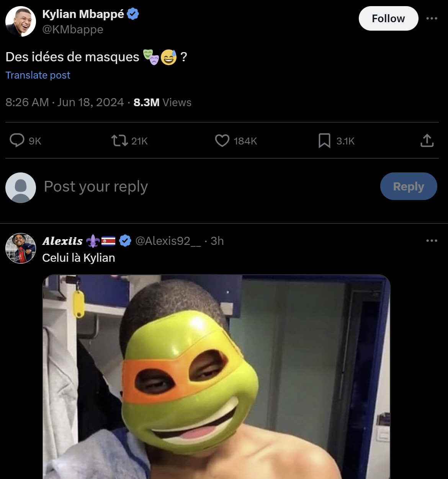This screenshot has width=448, height=479.
Task: Click the blue Reply button
Action: 409,186
